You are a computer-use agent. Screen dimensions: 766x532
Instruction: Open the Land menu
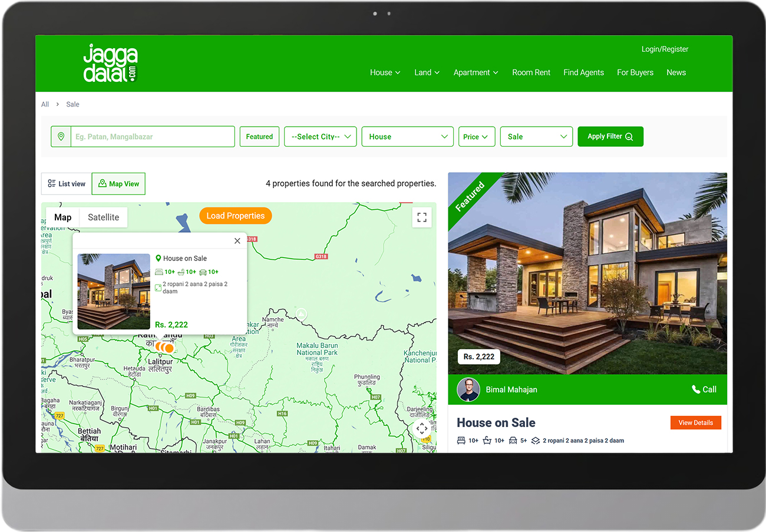point(427,72)
